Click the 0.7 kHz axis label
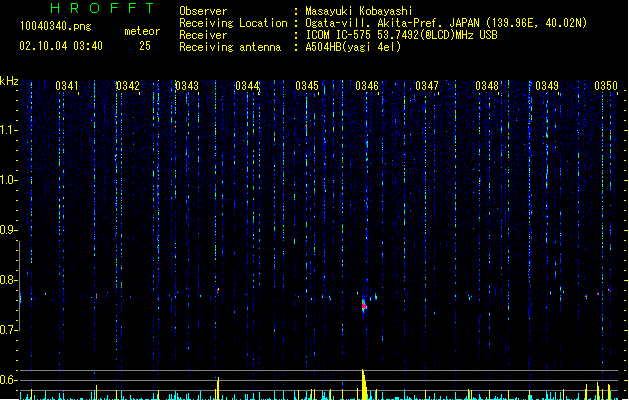 (8, 330)
